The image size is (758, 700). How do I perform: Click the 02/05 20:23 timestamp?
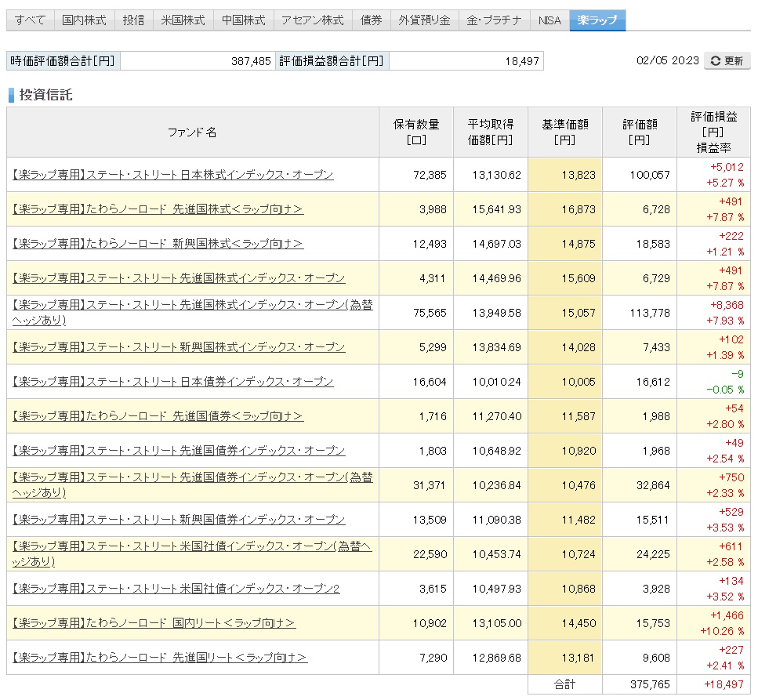pyautogui.click(x=668, y=60)
